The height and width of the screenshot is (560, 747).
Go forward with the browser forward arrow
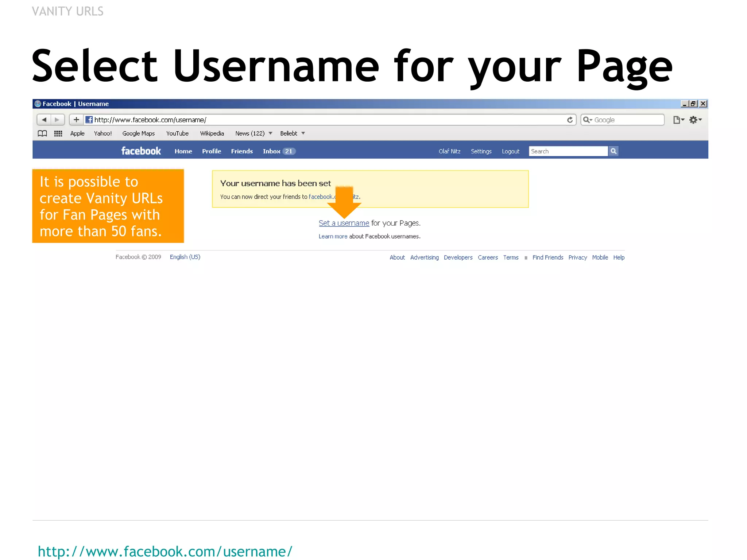coord(57,120)
